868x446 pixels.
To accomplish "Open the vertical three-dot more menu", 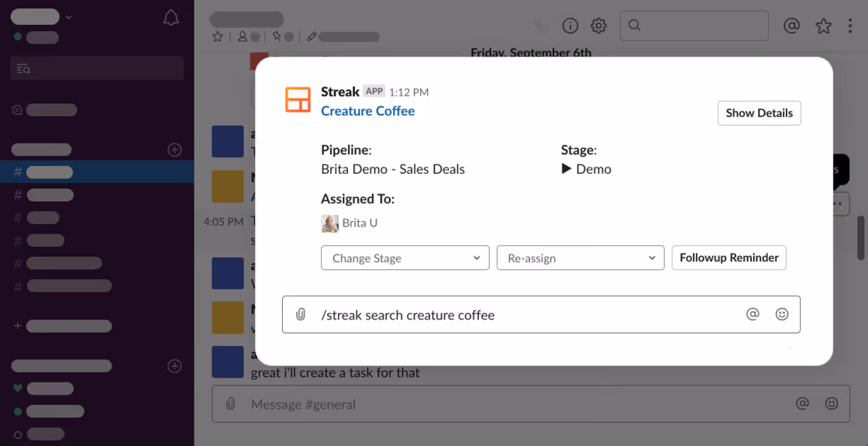I will 851,26.
